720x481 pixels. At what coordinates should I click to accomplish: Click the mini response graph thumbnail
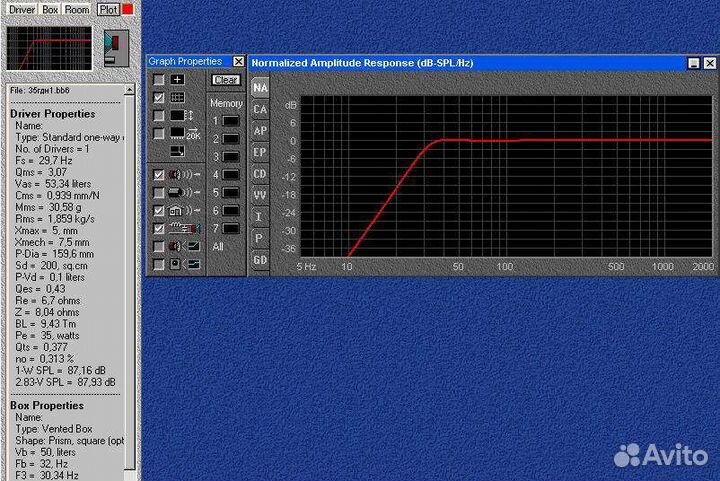pyautogui.click(x=49, y=48)
